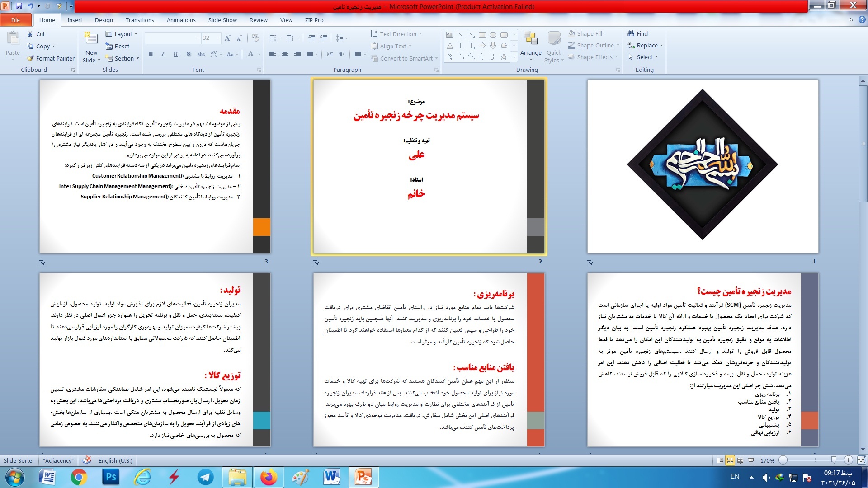Click the Fit slide to window icon

[861, 460]
